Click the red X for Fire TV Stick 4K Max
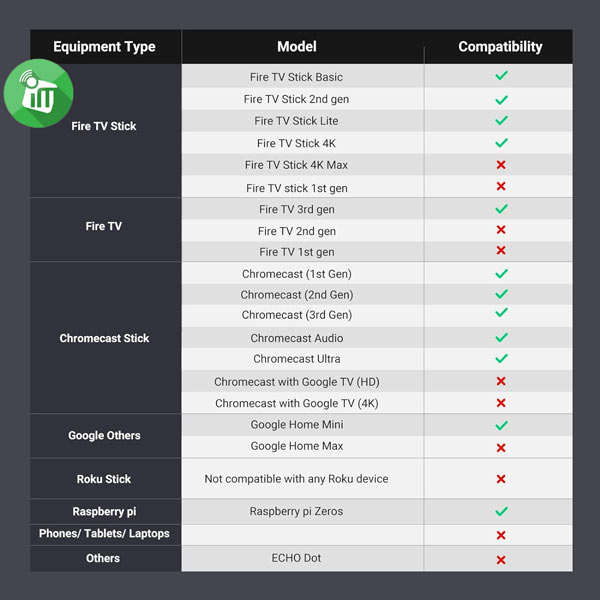This screenshot has height=600, width=600. (501, 165)
